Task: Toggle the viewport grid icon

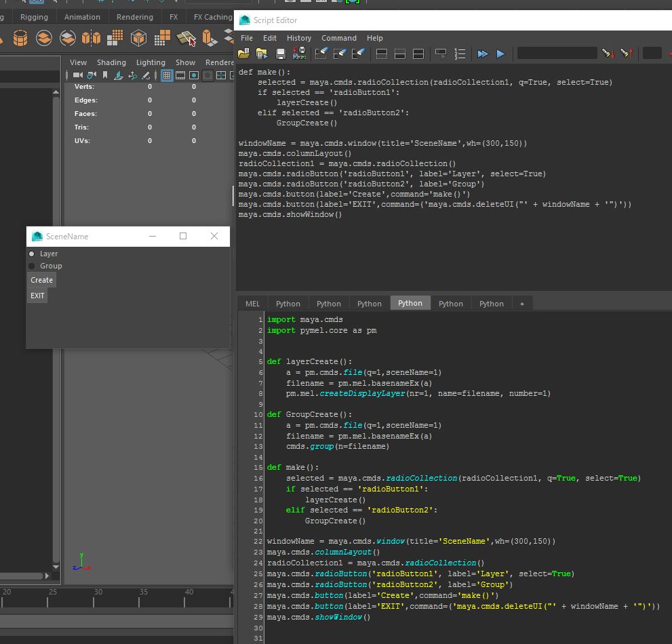Action: (167, 75)
